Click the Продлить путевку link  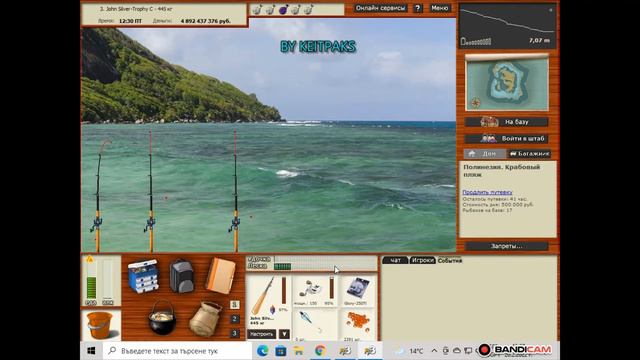[487, 192]
